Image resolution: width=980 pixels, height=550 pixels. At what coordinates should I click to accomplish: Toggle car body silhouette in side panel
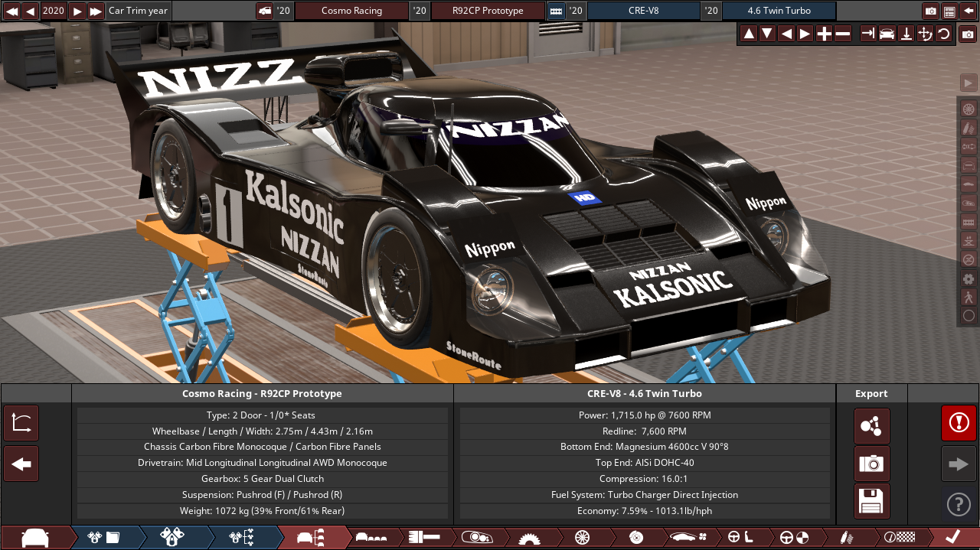coord(969,184)
